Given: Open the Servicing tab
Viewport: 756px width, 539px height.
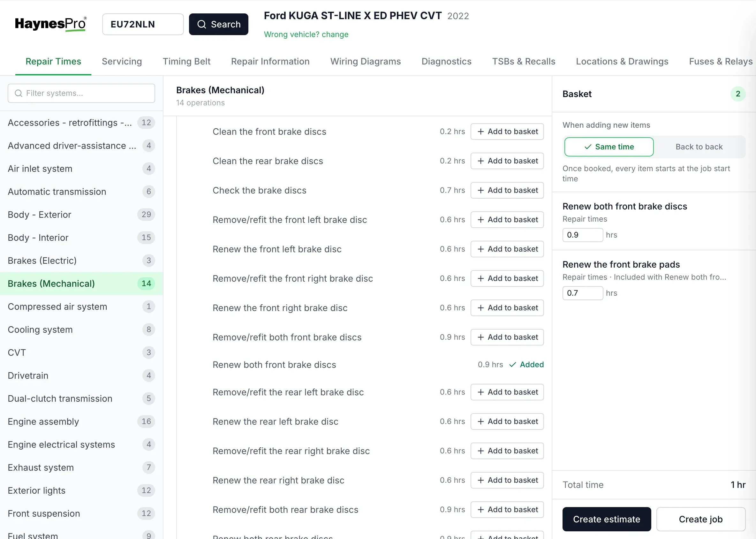Looking at the screenshot, I should click(x=122, y=61).
